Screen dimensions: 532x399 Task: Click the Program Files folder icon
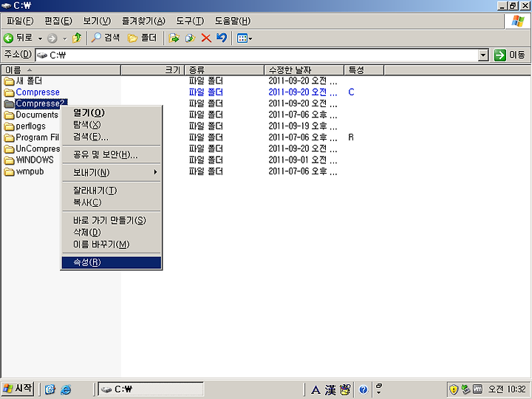click(9, 137)
